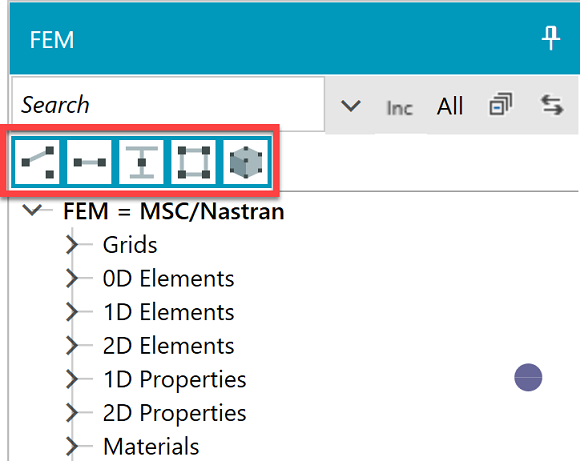Select 2D Properties tree item
Image resolution: width=580 pixels, height=461 pixels.
click(175, 413)
